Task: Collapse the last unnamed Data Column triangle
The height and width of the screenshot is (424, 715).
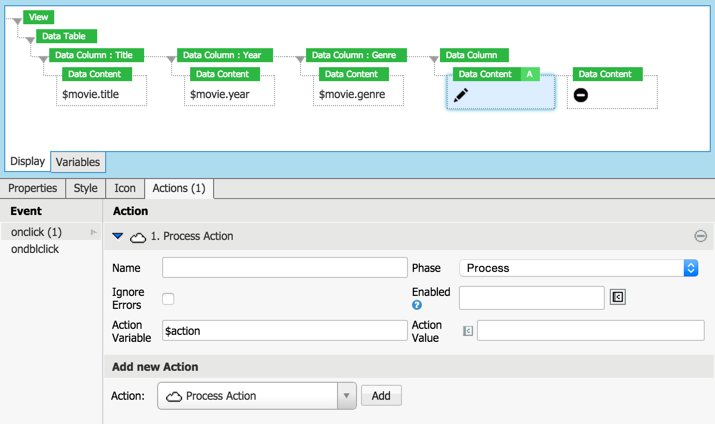Action: pyautogui.click(x=434, y=59)
